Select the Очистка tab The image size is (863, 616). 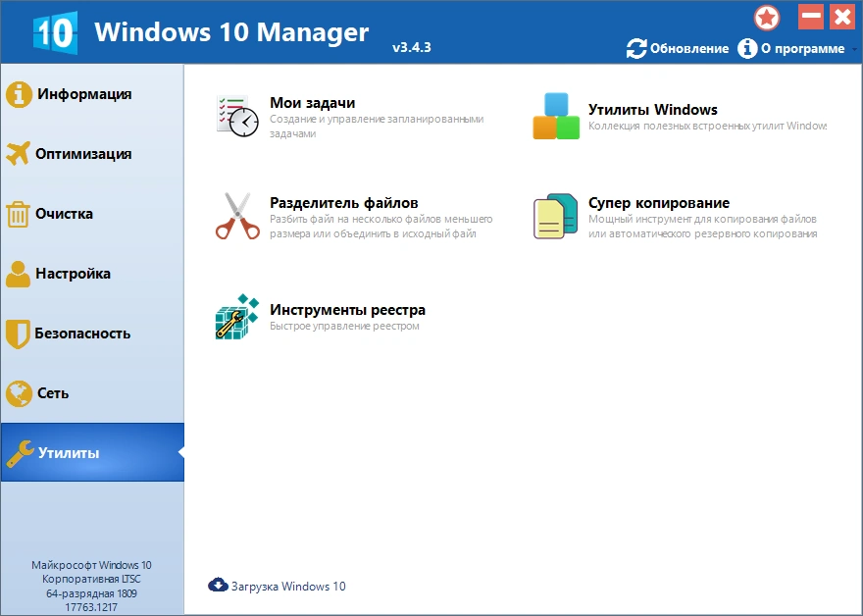pyautogui.click(x=92, y=214)
